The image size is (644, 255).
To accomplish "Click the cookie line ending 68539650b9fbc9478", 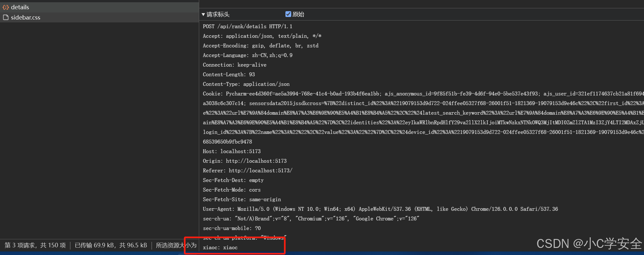I will click(227, 142).
